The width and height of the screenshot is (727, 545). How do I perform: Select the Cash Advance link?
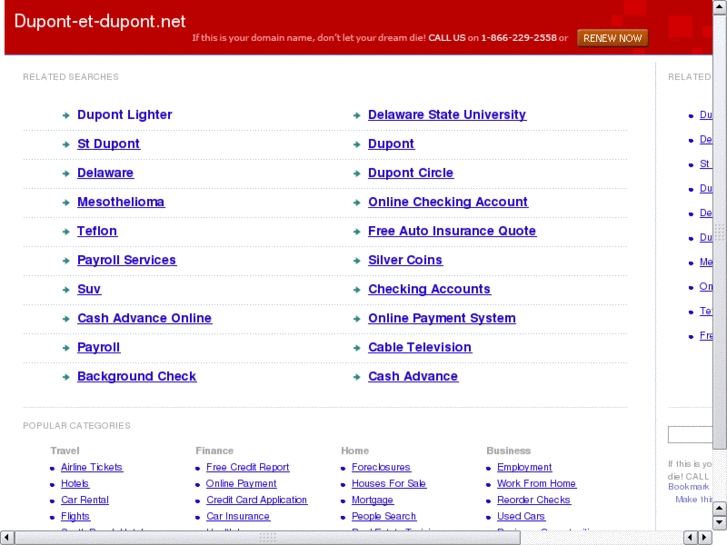click(413, 376)
